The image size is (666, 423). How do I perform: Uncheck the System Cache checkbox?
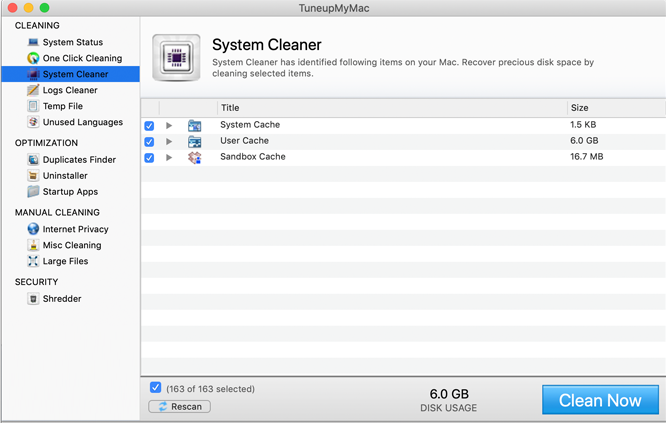pos(149,126)
